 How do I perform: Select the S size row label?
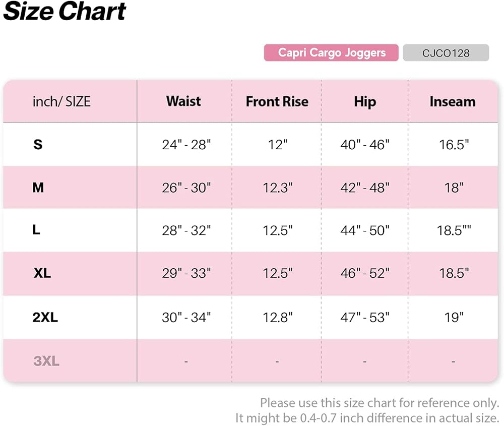click(x=38, y=145)
